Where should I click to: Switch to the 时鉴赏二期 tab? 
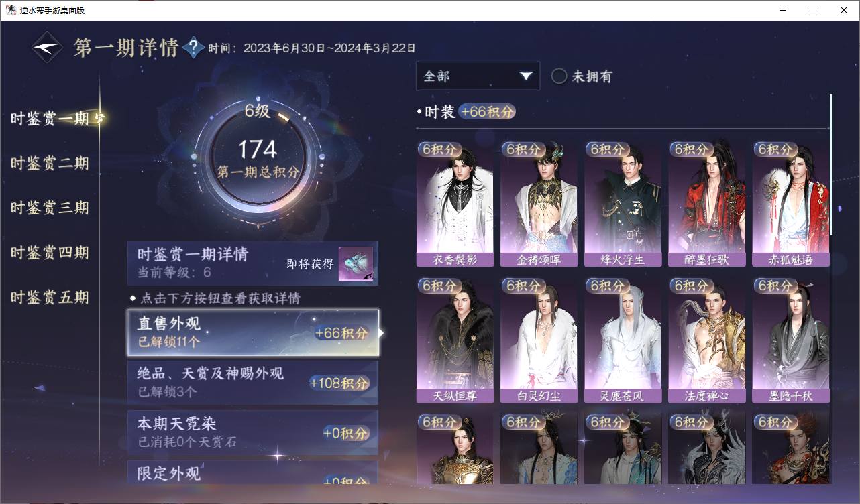[x=50, y=164]
